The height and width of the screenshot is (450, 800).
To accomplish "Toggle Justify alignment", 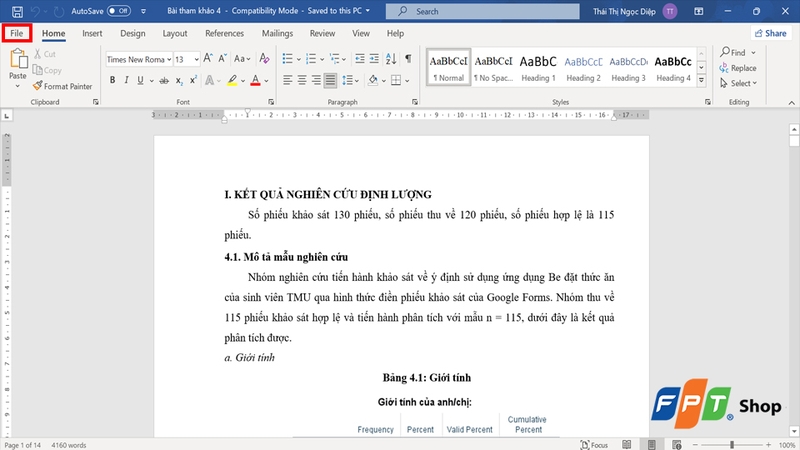I will [x=331, y=81].
